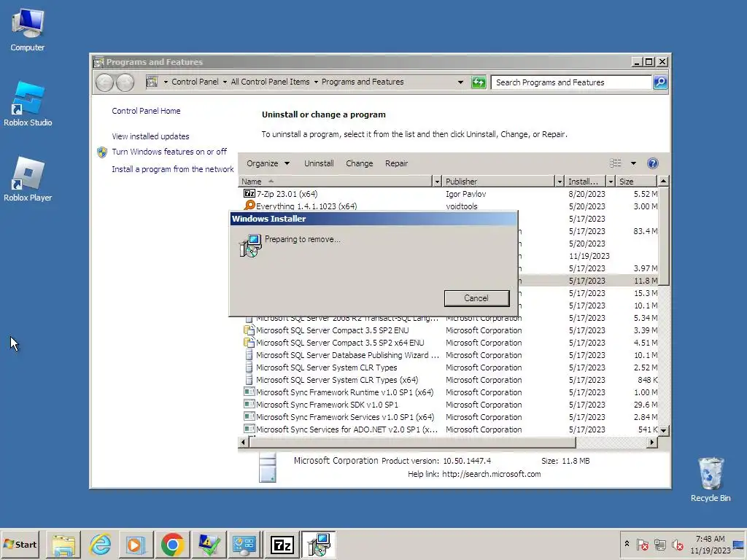This screenshot has height=560, width=747.
Task: Select Microsoft SQL Server Compact 3.5 SP2 ENU
Action: click(x=448, y=330)
